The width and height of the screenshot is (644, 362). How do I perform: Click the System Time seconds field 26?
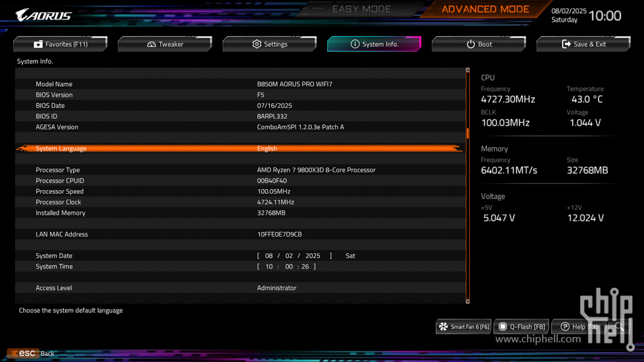click(x=305, y=266)
